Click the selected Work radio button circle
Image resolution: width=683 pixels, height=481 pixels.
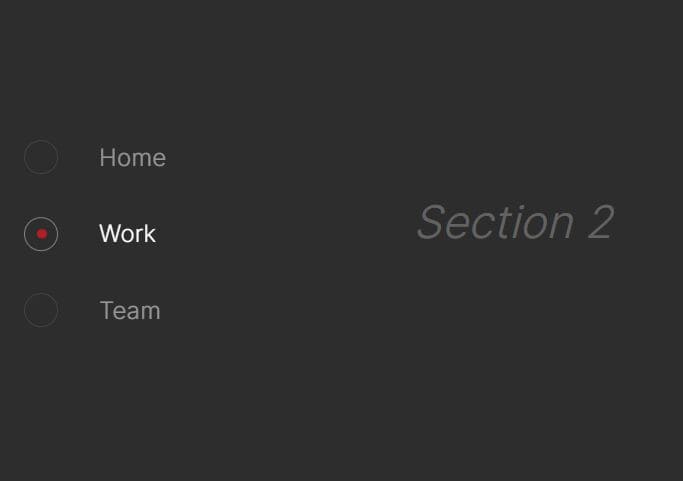click(41, 234)
